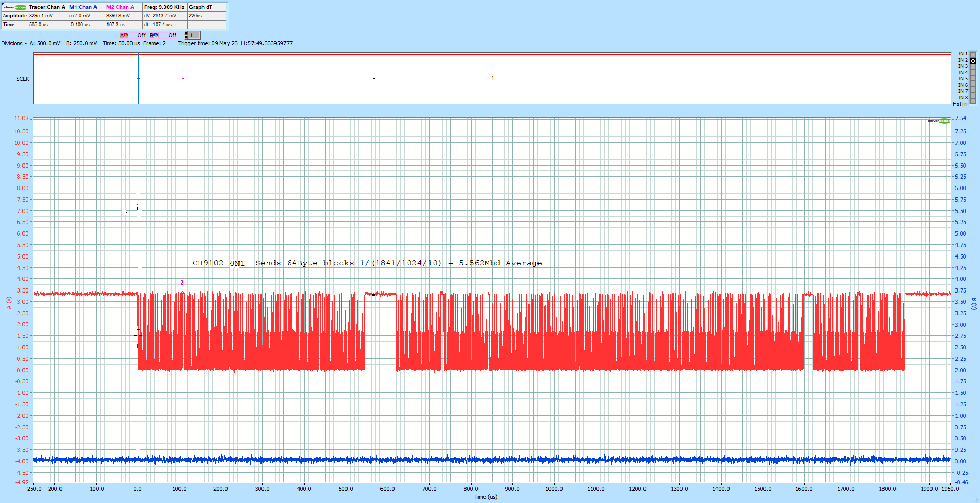The image size is (980, 503).
Task: Click the 'Freq: 9.309 KHz' cell
Action: click(x=165, y=7)
